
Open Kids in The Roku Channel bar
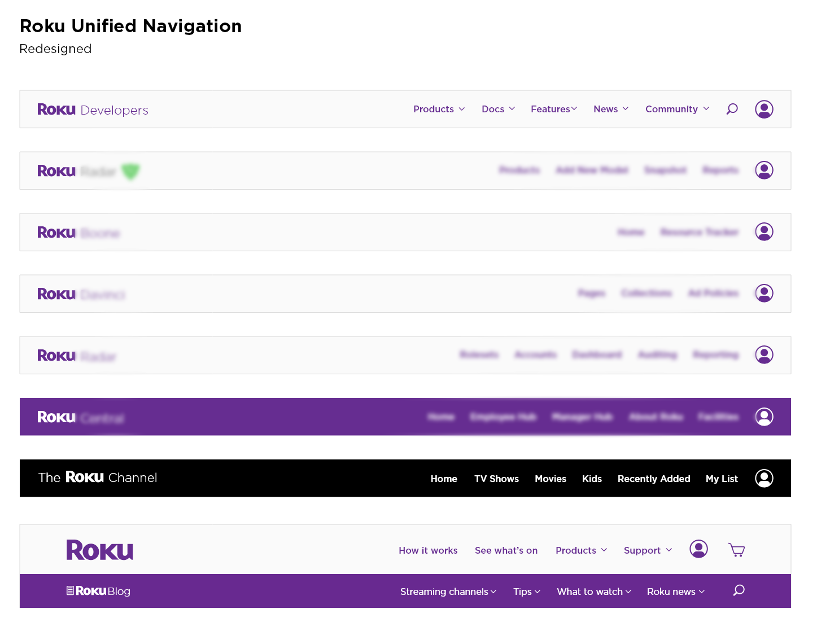coord(592,479)
